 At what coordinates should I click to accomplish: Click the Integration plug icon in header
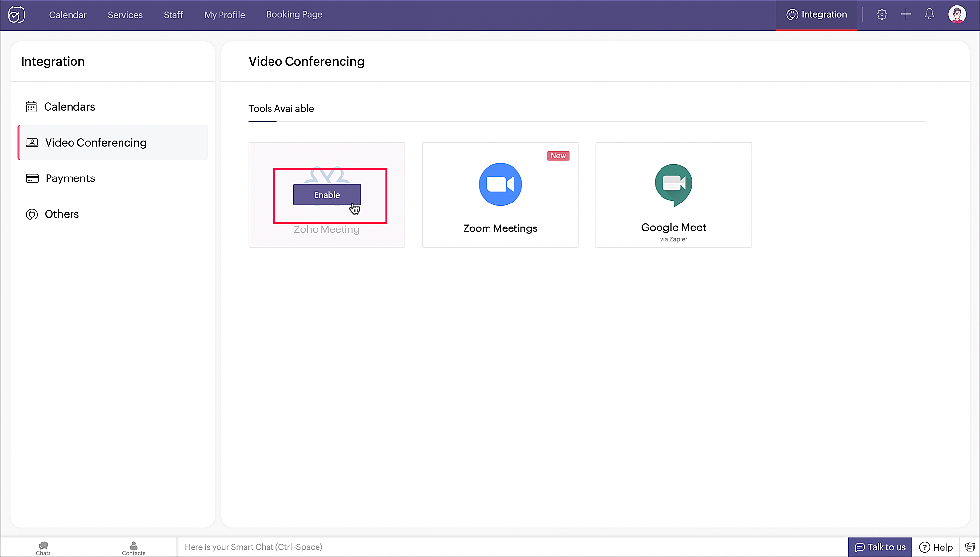tap(792, 15)
